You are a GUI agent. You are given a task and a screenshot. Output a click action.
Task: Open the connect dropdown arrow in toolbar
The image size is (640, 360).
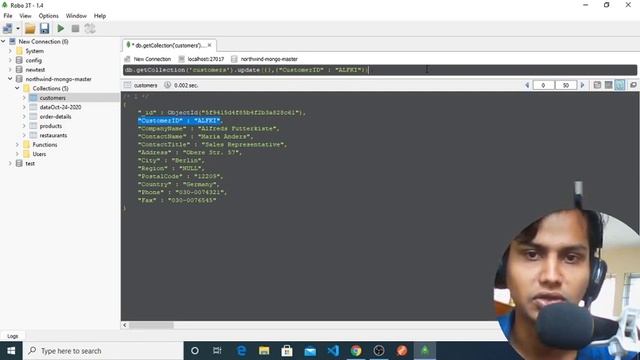(x=18, y=29)
